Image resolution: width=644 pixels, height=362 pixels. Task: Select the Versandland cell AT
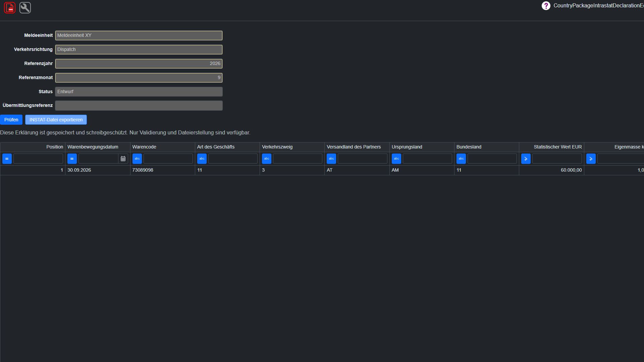[x=357, y=170]
